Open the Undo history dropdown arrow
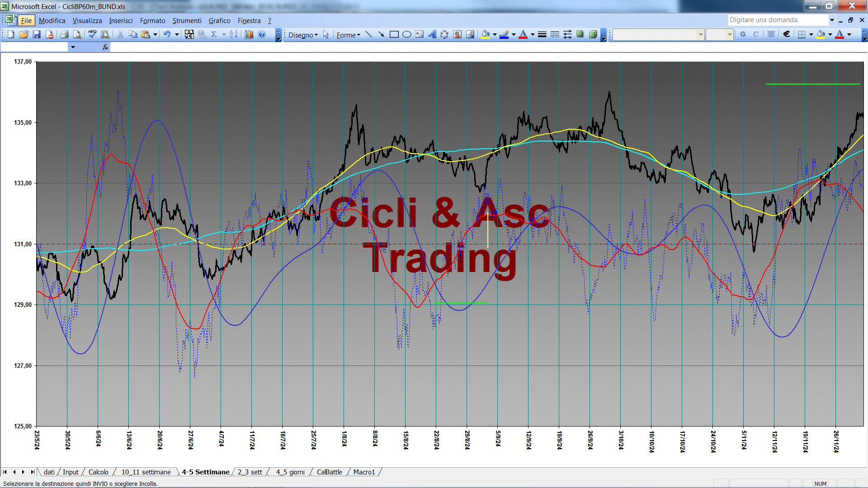The height and width of the screenshot is (488, 868). (x=177, y=35)
